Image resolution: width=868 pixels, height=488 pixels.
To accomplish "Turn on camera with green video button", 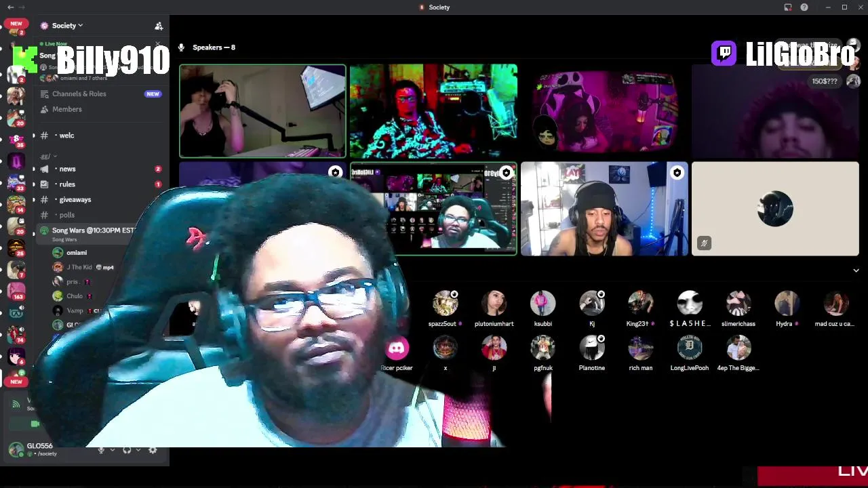I will [35, 424].
